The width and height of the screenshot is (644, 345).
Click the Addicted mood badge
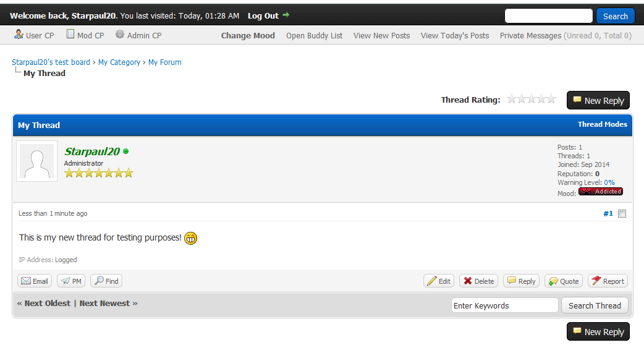tap(601, 192)
